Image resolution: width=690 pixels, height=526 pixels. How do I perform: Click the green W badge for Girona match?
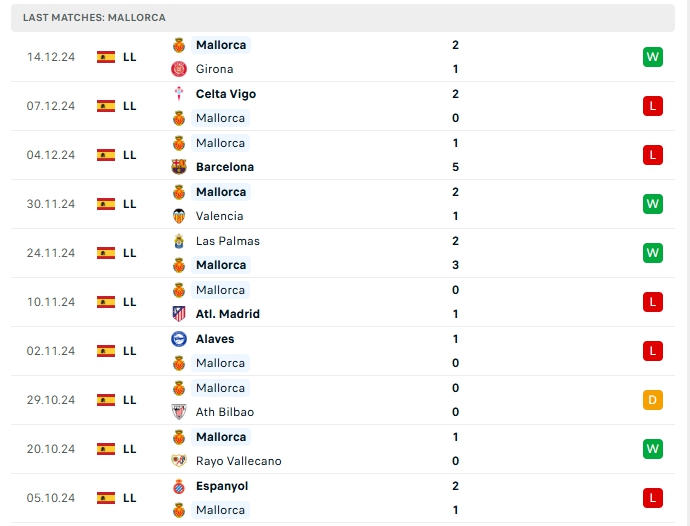pos(653,57)
